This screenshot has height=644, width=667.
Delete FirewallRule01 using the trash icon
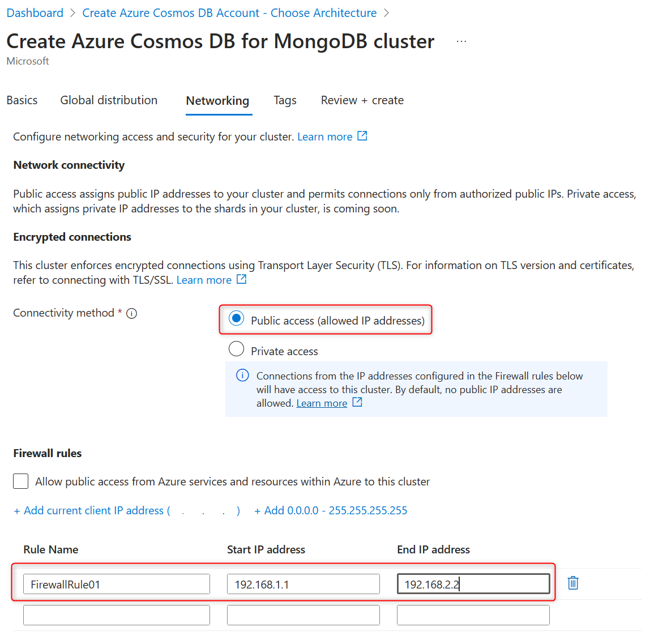[572, 582]
